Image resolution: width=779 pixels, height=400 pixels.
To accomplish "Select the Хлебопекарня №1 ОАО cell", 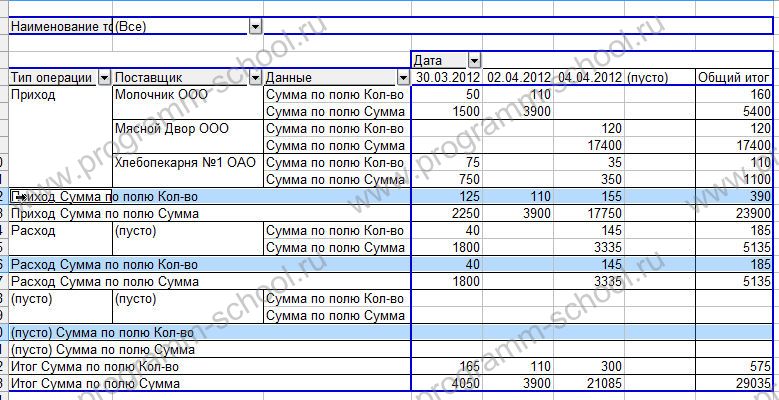I will [x=185, y=162].
